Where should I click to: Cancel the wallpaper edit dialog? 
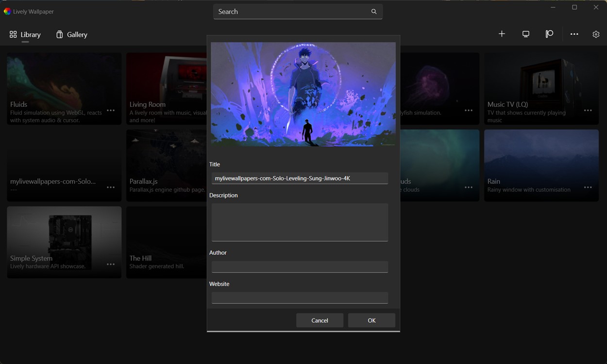320,320
